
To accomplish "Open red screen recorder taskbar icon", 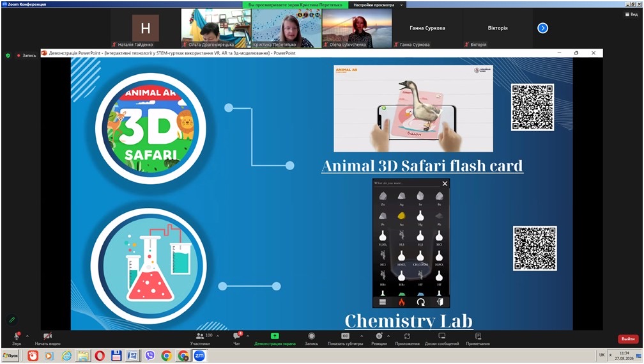I will click(x=33, y=355).
